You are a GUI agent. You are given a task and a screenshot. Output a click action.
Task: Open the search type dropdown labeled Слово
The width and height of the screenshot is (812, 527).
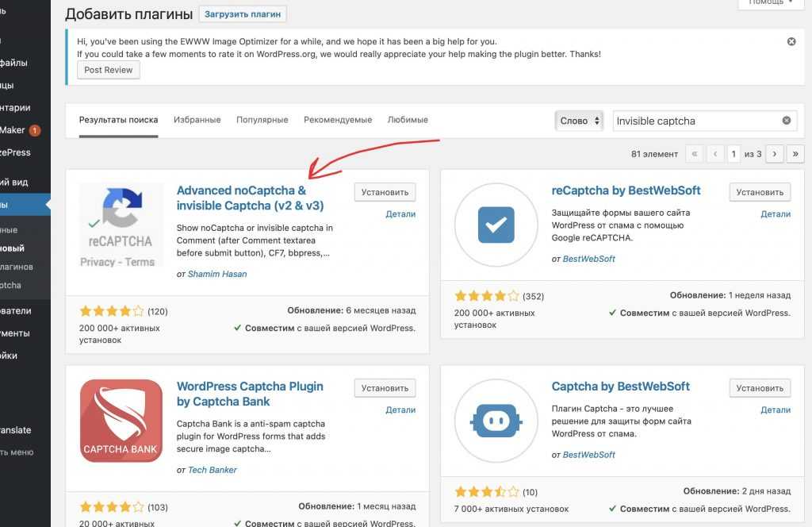coord(579,121)
